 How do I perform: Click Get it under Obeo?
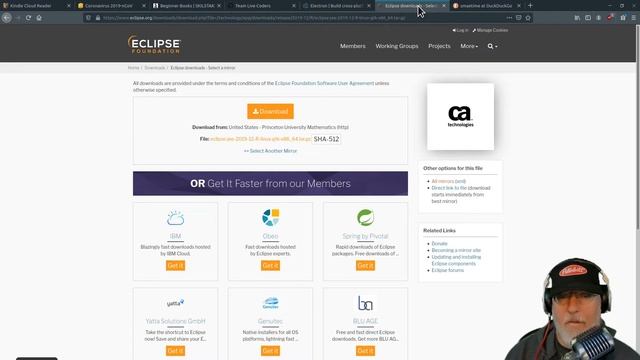(270, 266)
